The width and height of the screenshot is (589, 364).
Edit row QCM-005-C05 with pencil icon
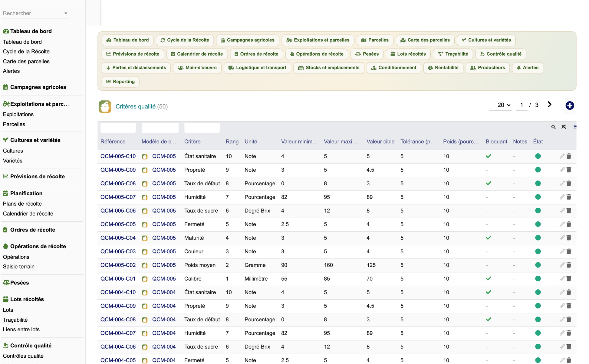(x=562, y=224)
